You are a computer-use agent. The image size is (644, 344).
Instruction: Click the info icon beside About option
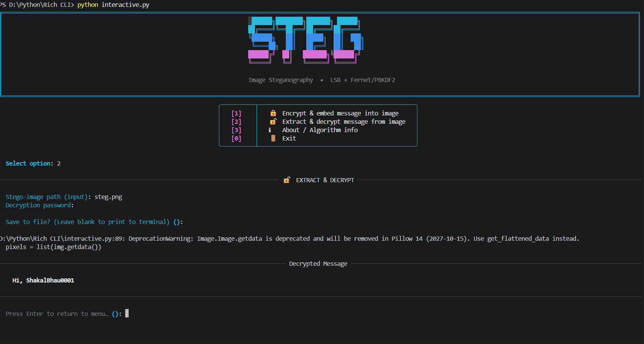(x=270, y=130)
